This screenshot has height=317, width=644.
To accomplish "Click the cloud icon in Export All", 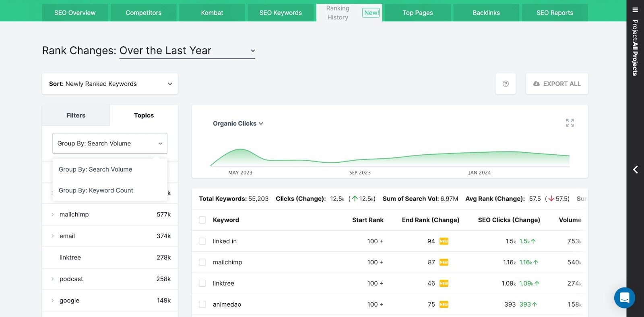I will tap(536, 84).
